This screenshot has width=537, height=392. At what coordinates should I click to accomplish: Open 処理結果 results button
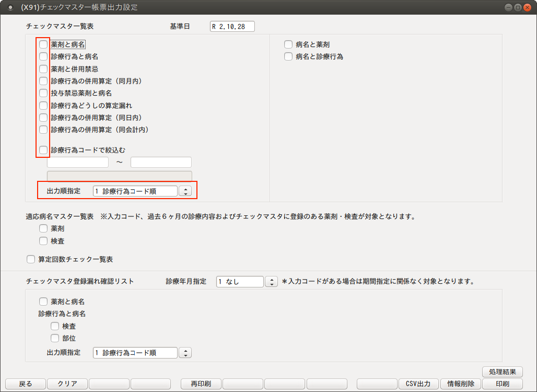pos(502,372)
